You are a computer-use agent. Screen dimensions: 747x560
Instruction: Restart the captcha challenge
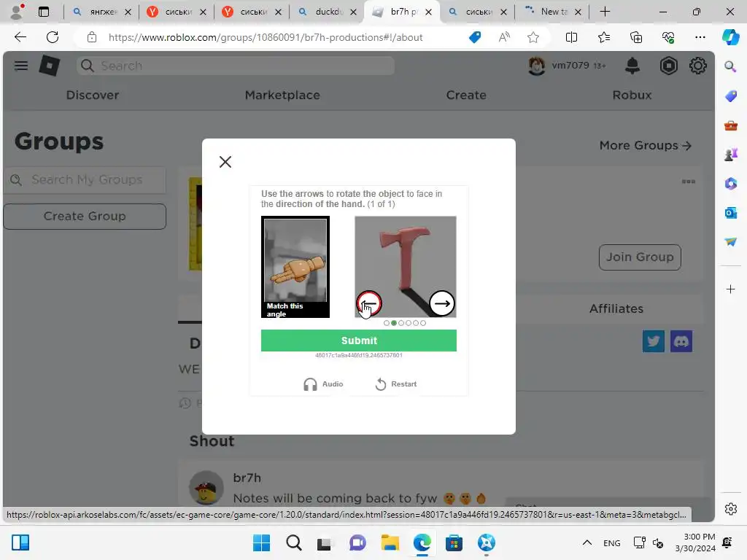pyautogui.click(x=396, y=384)
